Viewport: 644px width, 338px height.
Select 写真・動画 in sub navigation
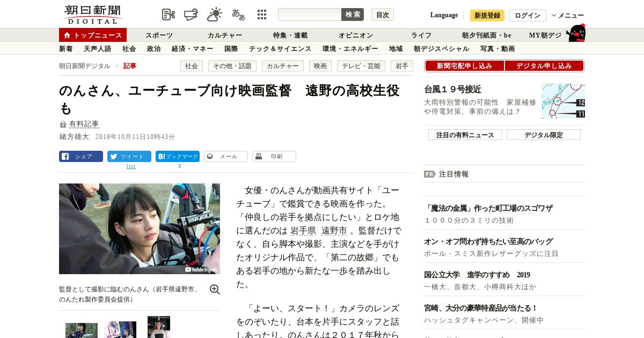tap(497, 49)
